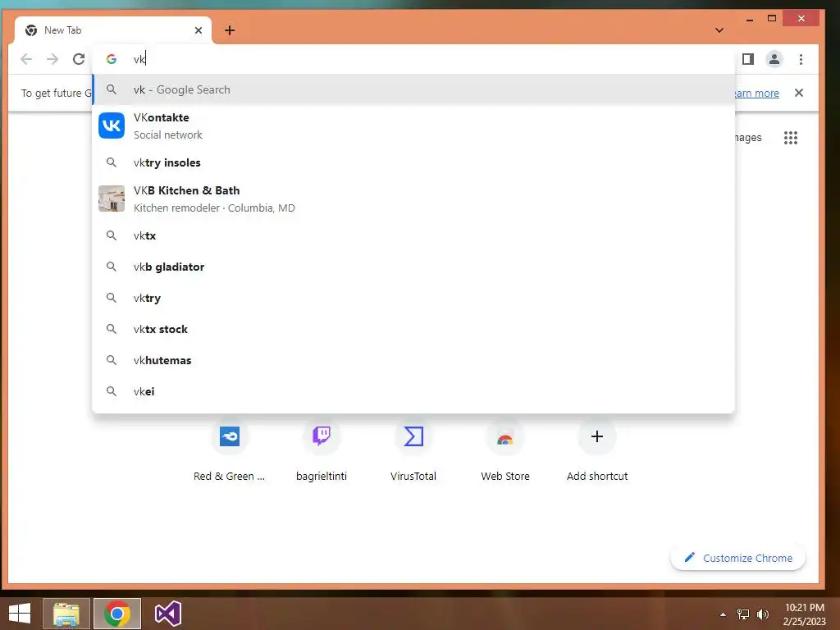
Task: Show hidden system tray icons
Action: pyautogui.click(x=724, y=614)
